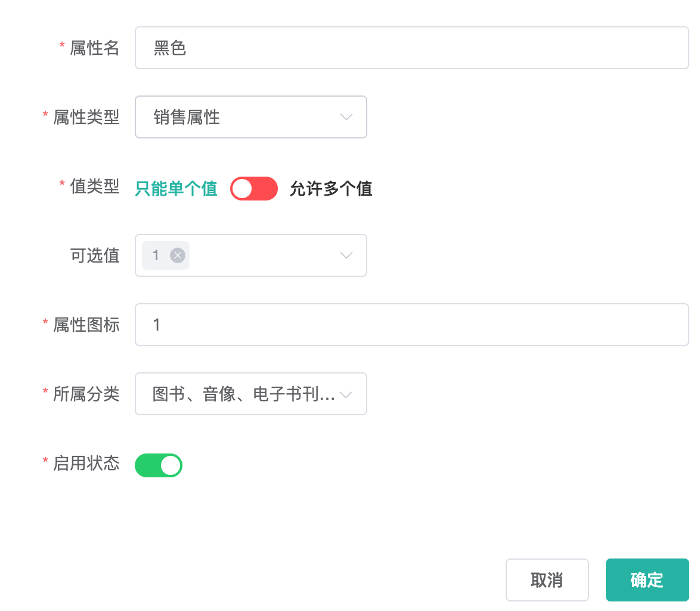
Task: Remove the tag "1" via its × icon
Action: tap(177, 255)
